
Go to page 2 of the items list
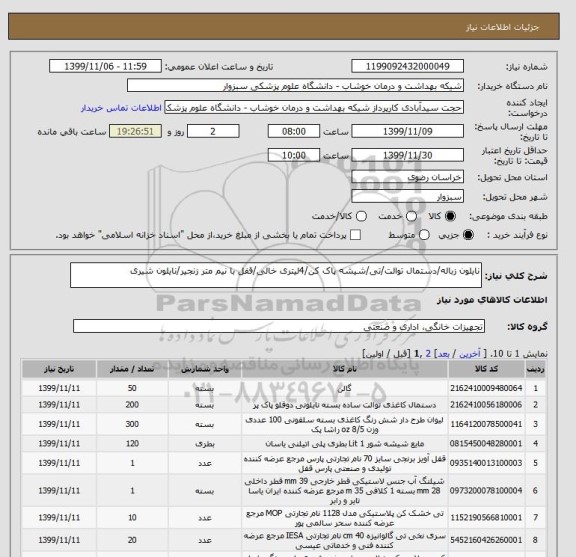428,353
